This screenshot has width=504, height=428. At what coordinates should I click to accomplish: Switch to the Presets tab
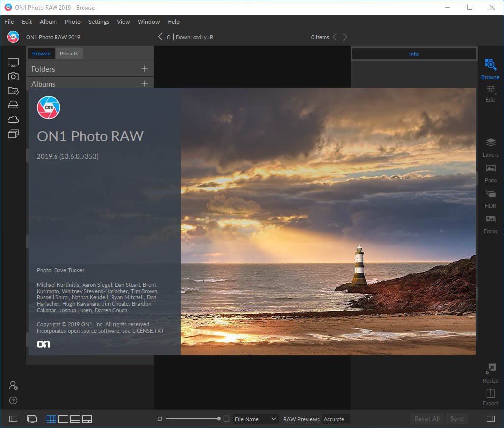(69, 53)
